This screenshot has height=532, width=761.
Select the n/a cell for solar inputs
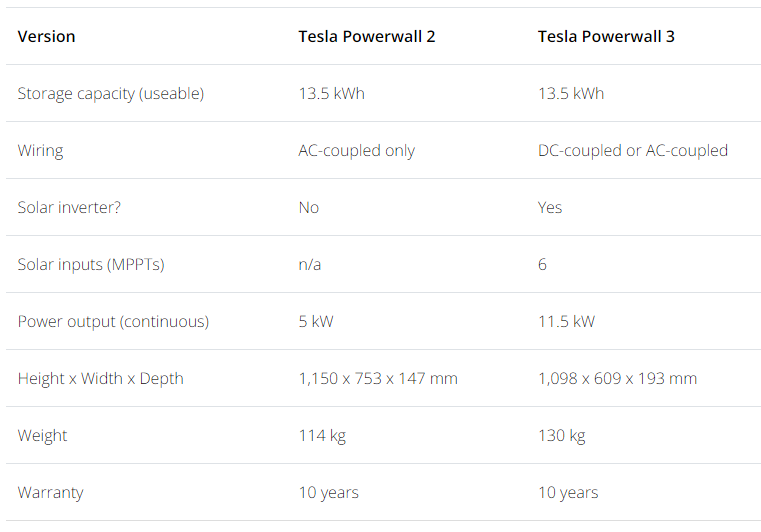pos(309,265)
